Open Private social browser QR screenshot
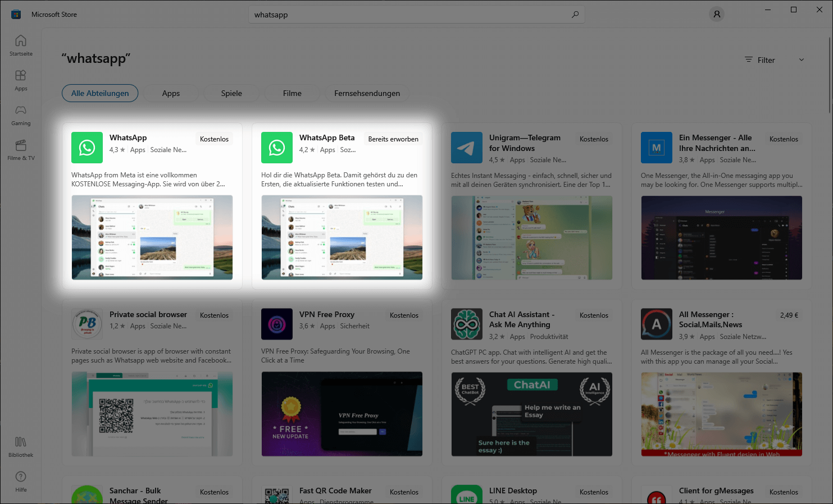Screen dimensions: 833x504 (152, 414)
